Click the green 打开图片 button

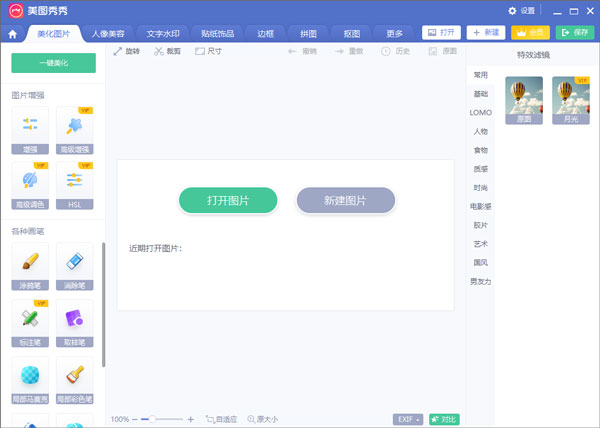point(228,200)
